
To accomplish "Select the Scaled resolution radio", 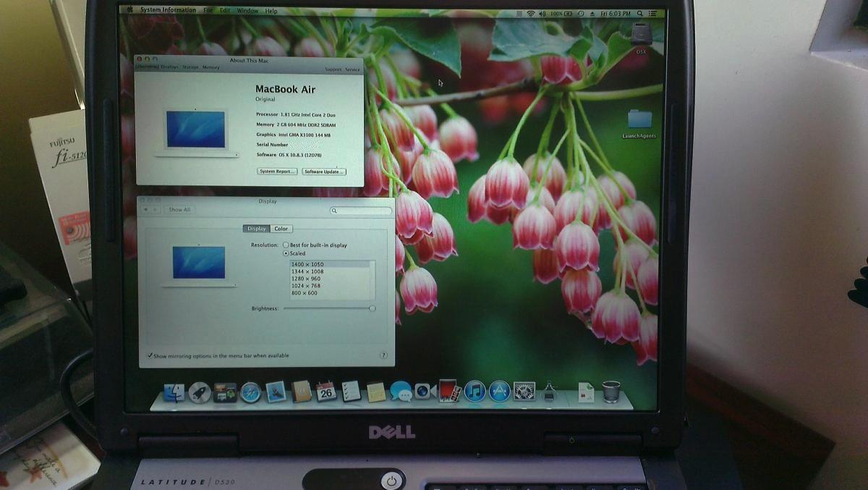I will [286, 253].
